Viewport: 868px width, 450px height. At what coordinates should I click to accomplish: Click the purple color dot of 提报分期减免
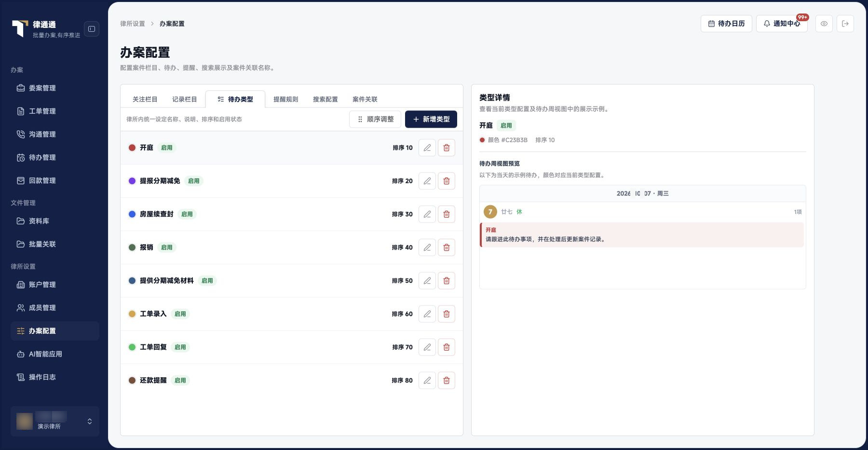tap(132, 181)
